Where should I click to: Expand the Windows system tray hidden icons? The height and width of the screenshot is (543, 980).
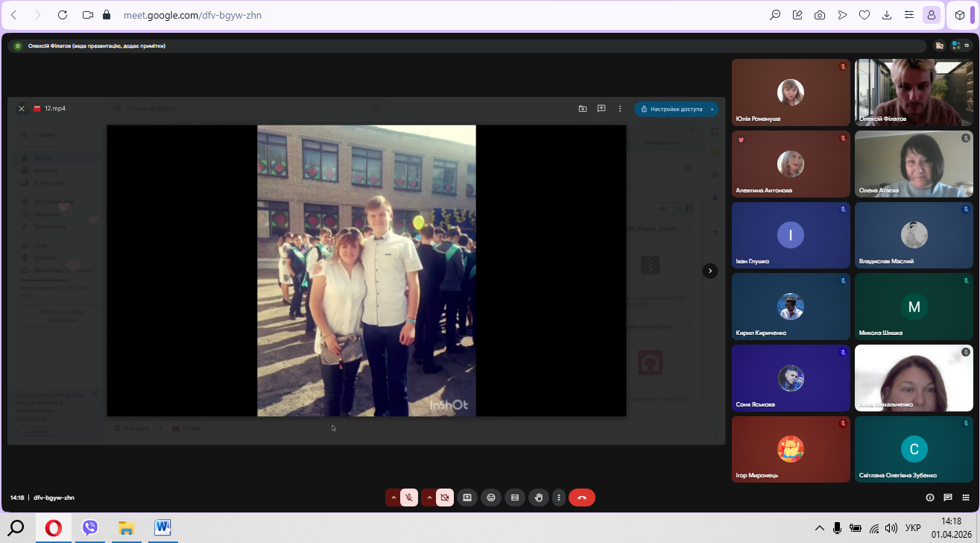[x=819, y=528]
